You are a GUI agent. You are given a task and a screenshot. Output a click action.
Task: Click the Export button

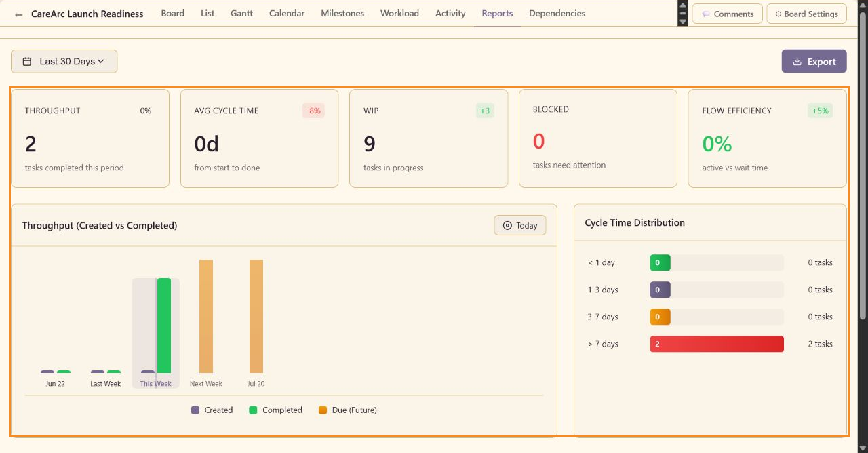[814, 61]
